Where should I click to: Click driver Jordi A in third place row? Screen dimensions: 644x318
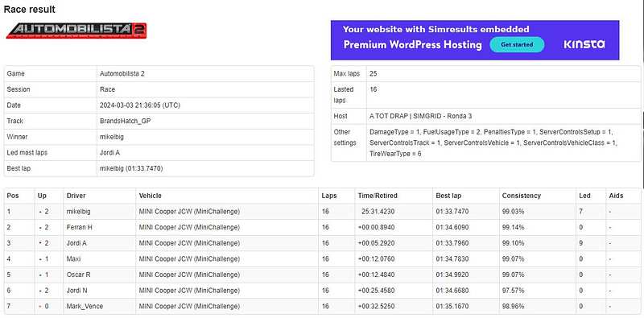click(76, 243)
